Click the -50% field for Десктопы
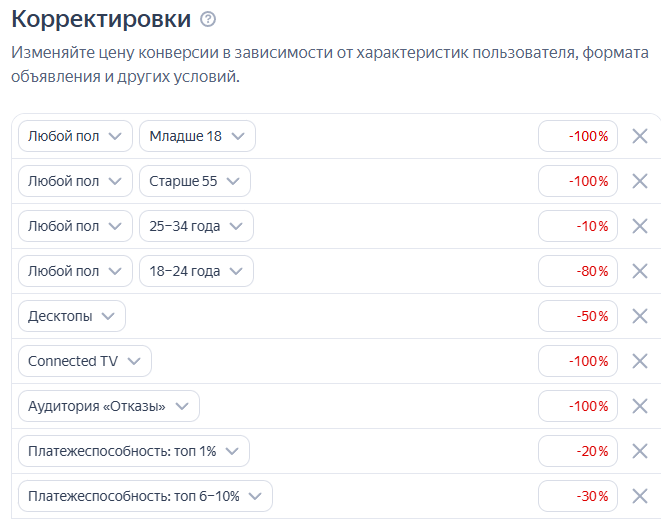 tap(578, 316)
